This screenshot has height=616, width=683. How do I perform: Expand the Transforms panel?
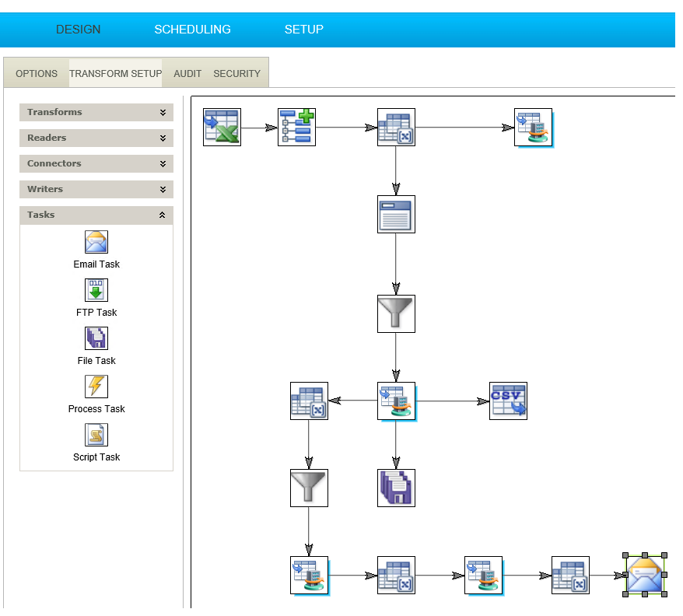click(96, 112)
